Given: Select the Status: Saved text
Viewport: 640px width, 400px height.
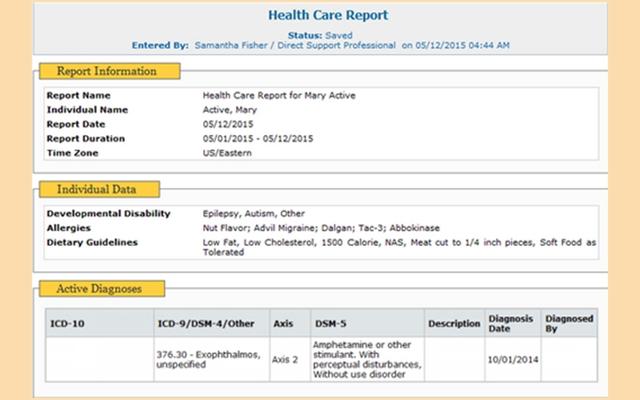Looking at the screenshot, I should pos(320,34).
